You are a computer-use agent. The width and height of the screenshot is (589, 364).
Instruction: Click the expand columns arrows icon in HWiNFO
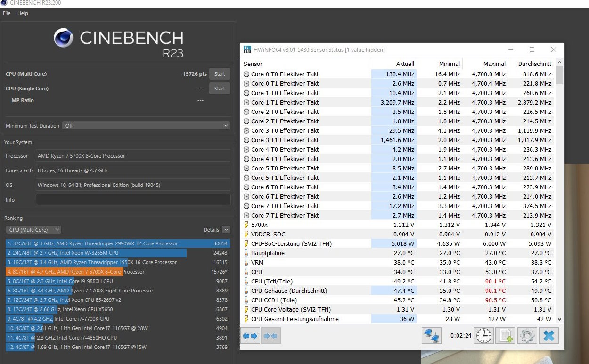tap(250, 336)
